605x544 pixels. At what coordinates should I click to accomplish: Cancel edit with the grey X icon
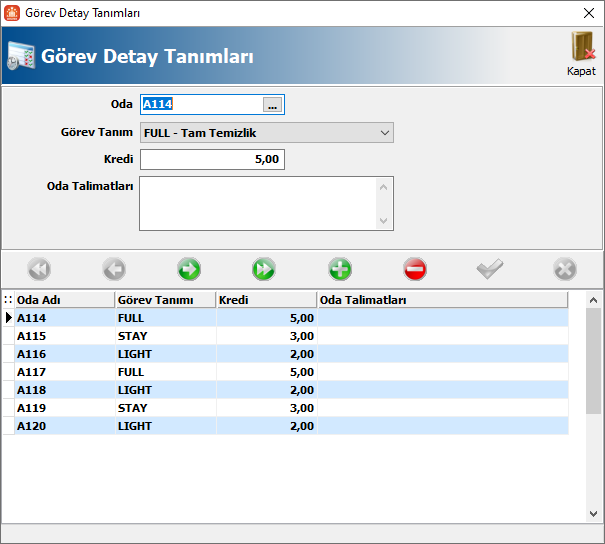(565, 269)
